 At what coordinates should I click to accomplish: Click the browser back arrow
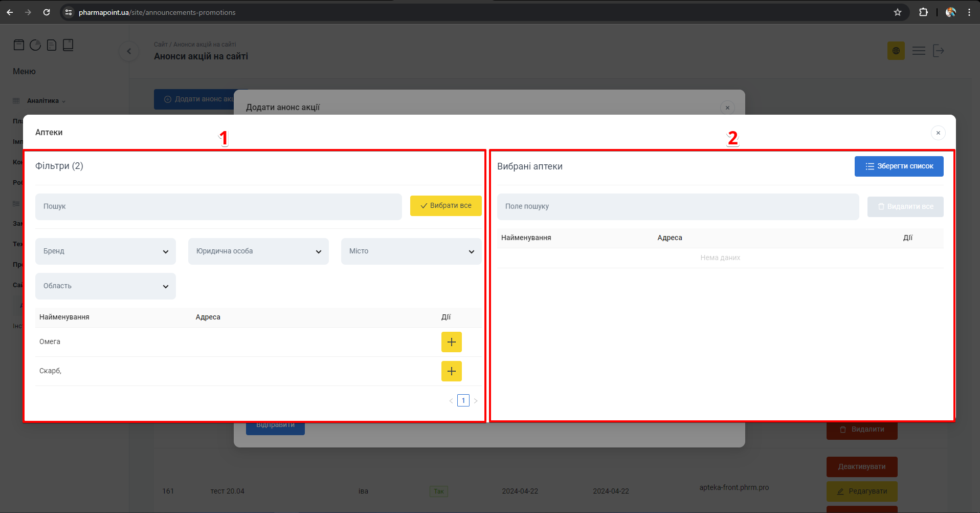[x=10, y=12]
